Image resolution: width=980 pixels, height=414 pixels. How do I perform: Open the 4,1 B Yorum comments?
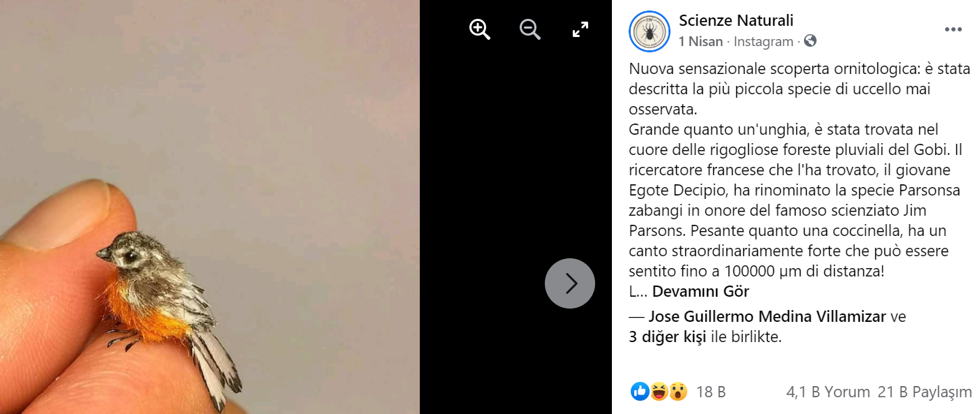coord(828,392)
